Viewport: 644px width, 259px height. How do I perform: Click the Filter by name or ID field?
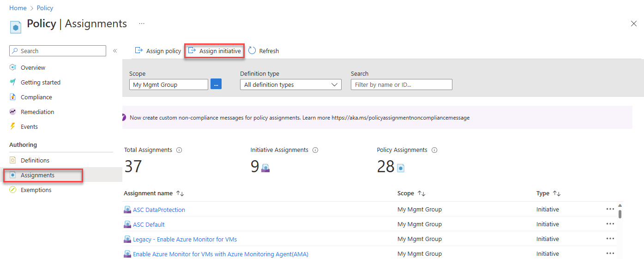point(401,84)
